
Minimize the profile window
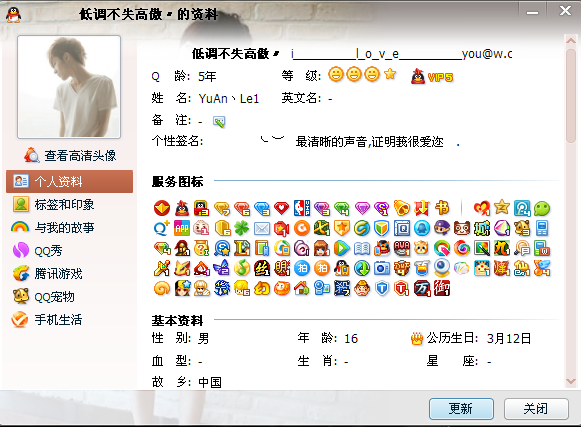coord(532,12)
